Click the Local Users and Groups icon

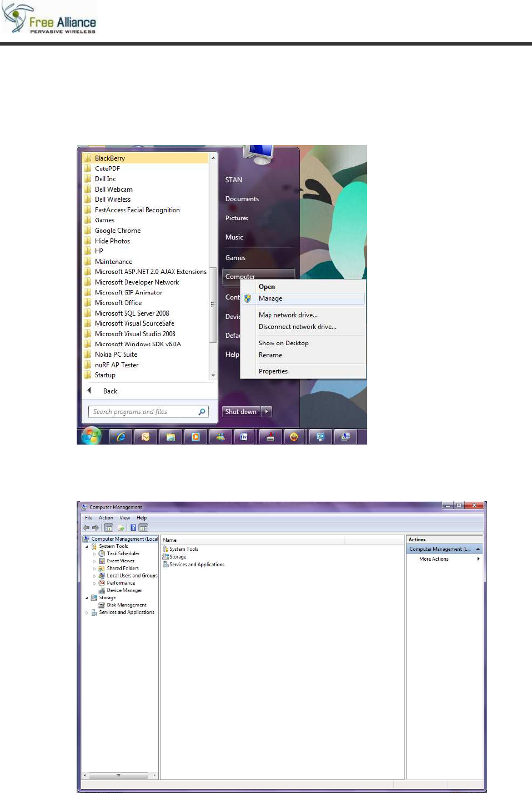coord(102,576)
